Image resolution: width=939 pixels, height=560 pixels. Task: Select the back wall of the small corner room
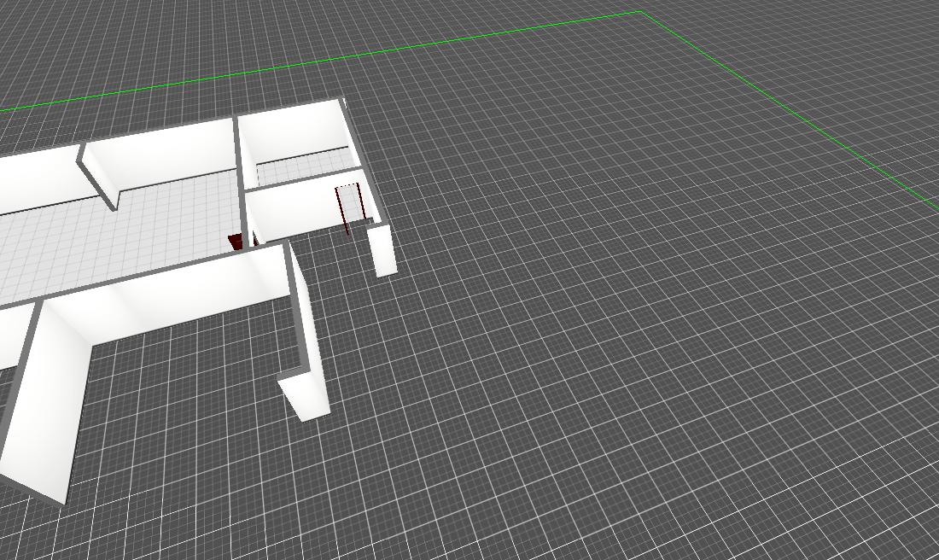pos(295,132)
